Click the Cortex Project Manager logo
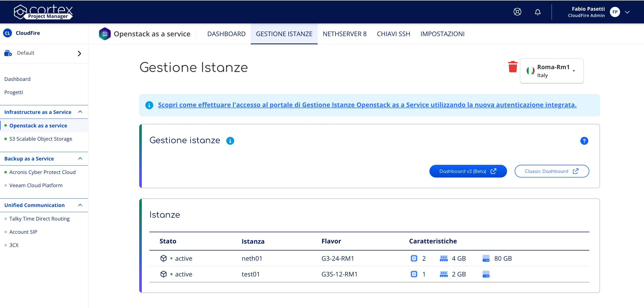 coord(43,12)
